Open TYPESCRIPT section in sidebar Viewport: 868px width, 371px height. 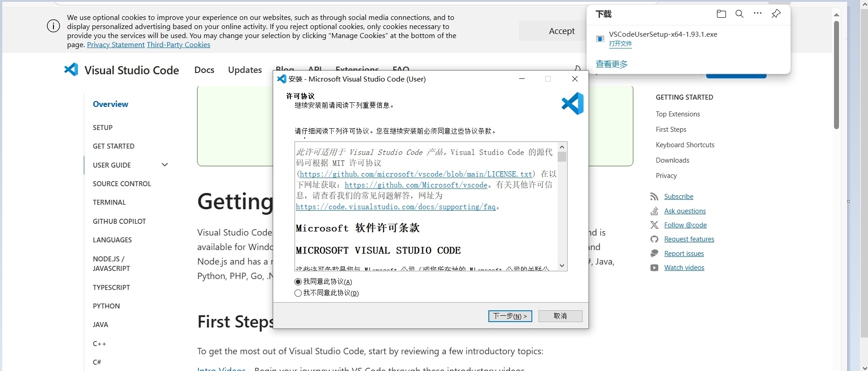tap(111, 288)
